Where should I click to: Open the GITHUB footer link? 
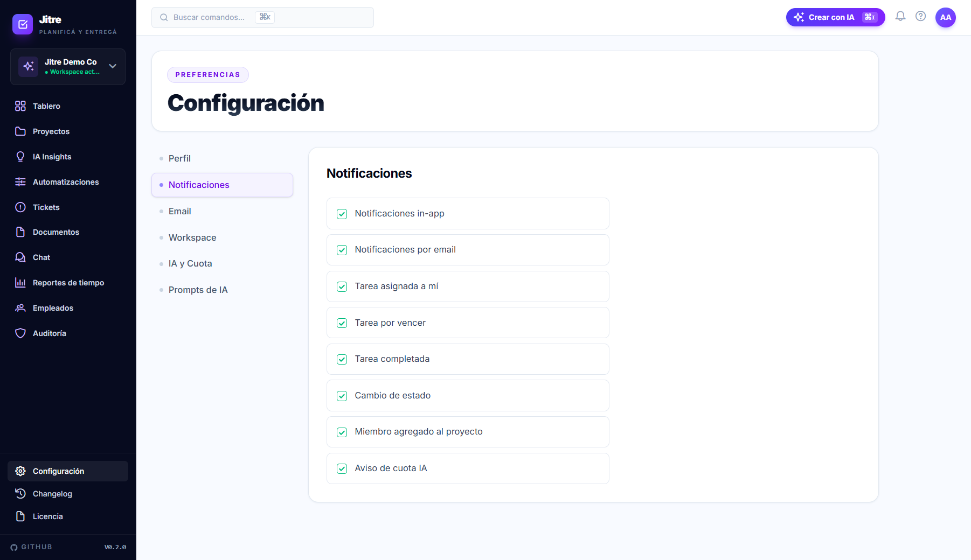(31, 547)
